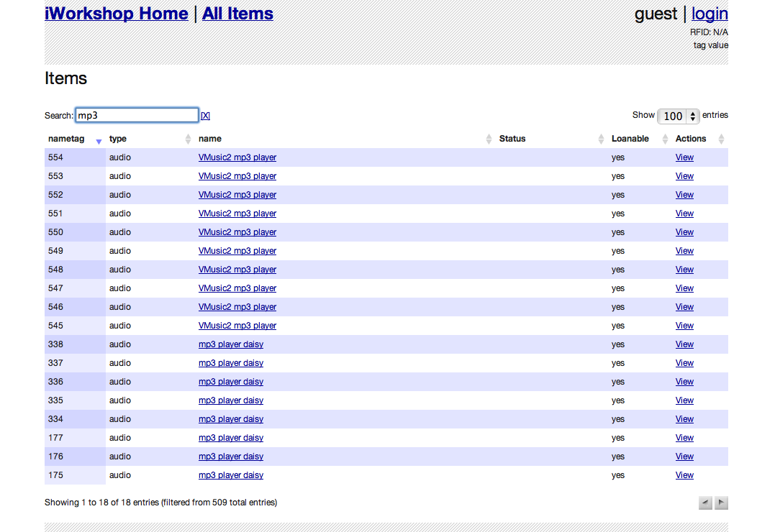Viewport: 775px width, 532px height.
Task: Click View for item 336
Action: tap(684, 382)
